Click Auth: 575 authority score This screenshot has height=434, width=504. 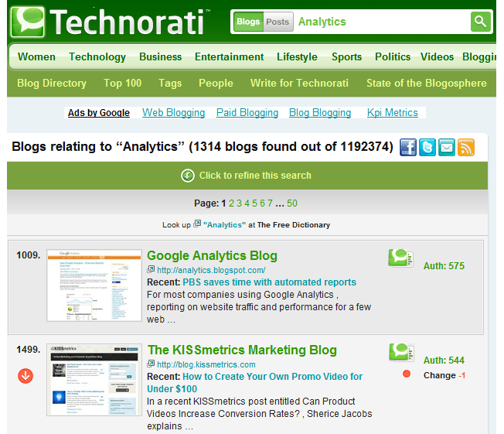[x=444, y=266]
